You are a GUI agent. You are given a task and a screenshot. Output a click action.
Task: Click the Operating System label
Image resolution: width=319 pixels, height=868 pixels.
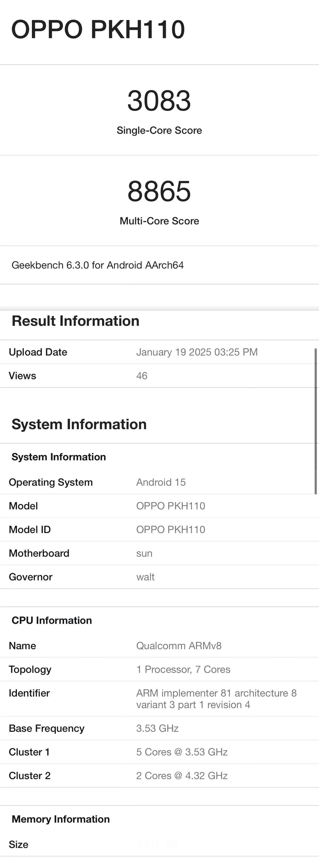pos(51,482)
